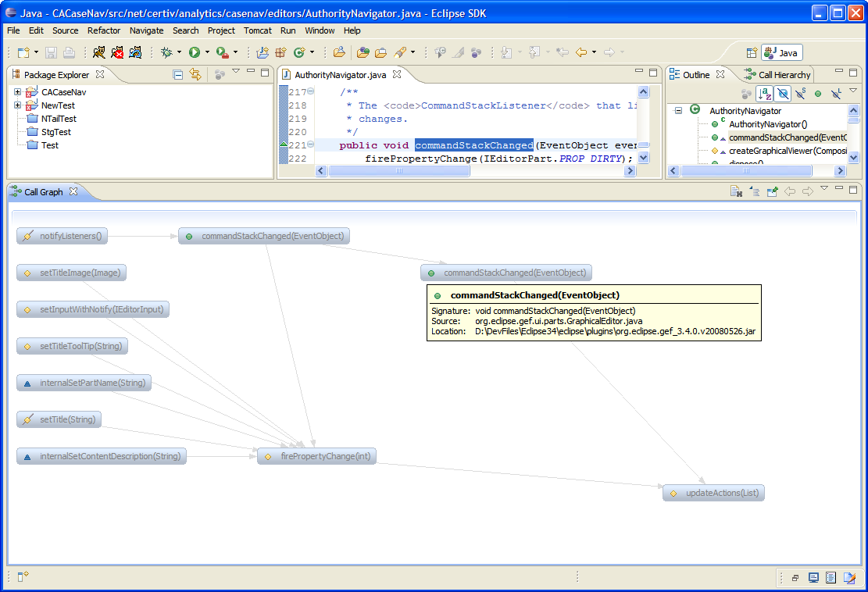This screenshot has width=868, height=592.
Task: Click fast view icon in bottom-left status bar
Action: (x=23, y=577)
